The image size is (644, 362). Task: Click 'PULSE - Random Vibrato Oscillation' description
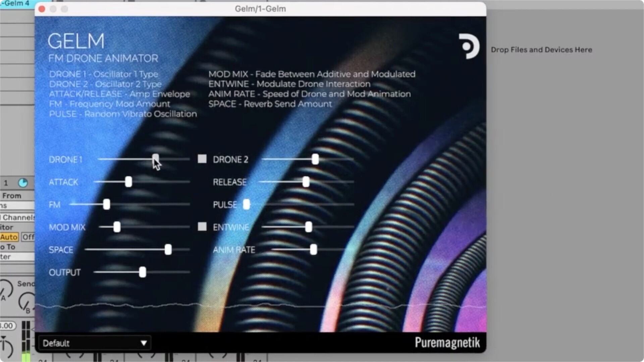click(x=123, y=114)
